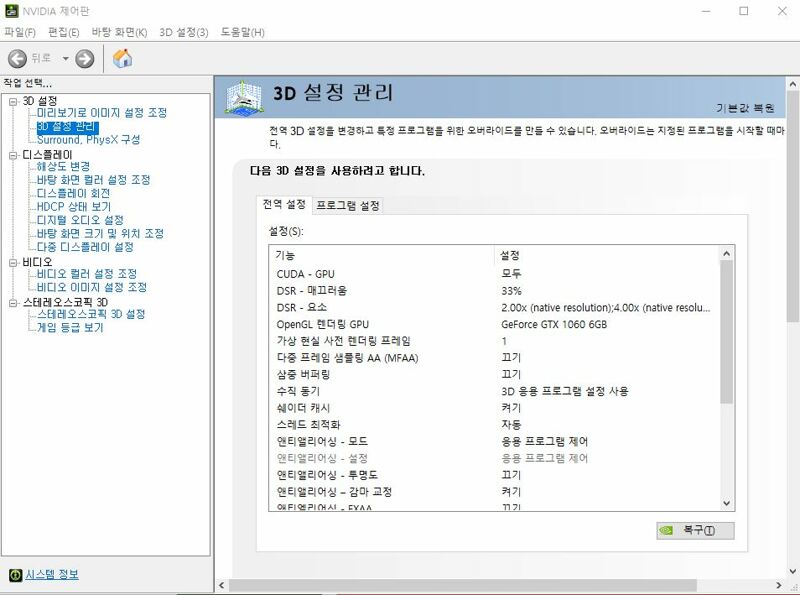Click the 기본값 복원 link
Viewport: 800px width, 595px height.
745,108
